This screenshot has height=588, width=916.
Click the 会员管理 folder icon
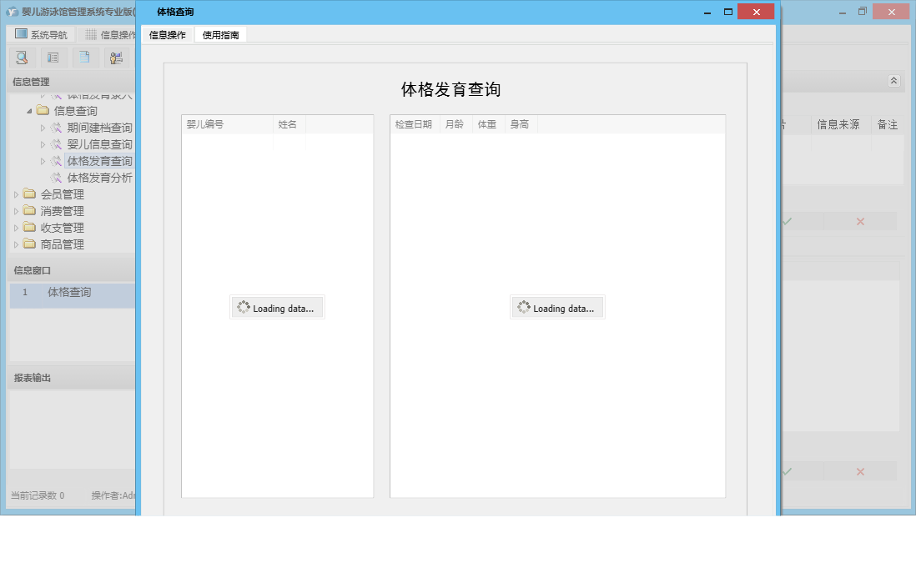(x=31, y=193)
